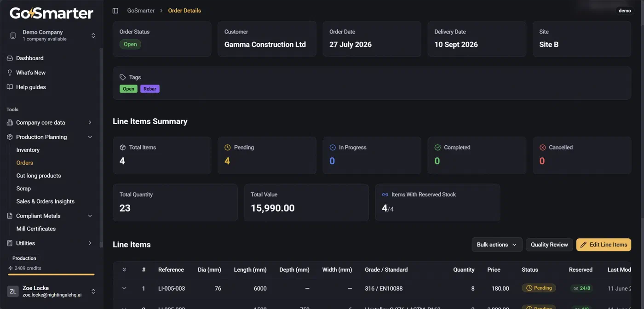Open Cut long products
This screenshot has height=309, width=644.
coord(39,176)
